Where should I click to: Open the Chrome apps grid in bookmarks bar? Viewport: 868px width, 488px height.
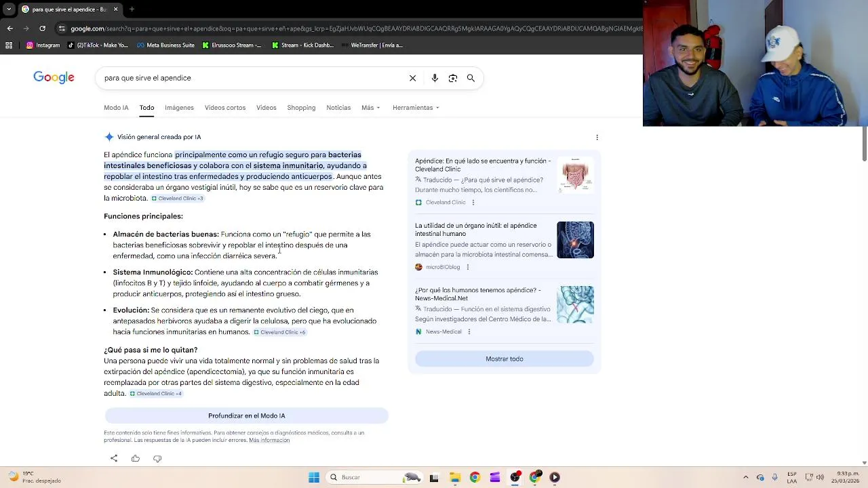[9, 45]
